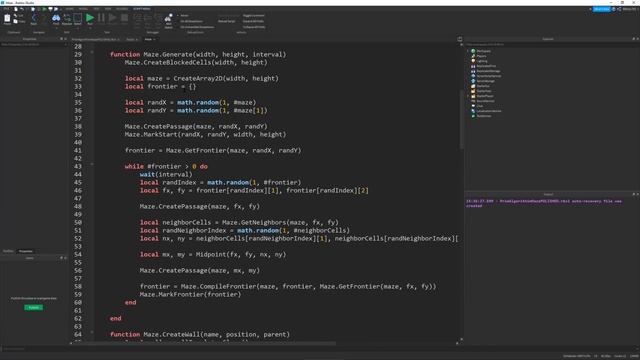Click Reload Script in the ribbon
Viewport: 640px width, 360px height.
227,21
